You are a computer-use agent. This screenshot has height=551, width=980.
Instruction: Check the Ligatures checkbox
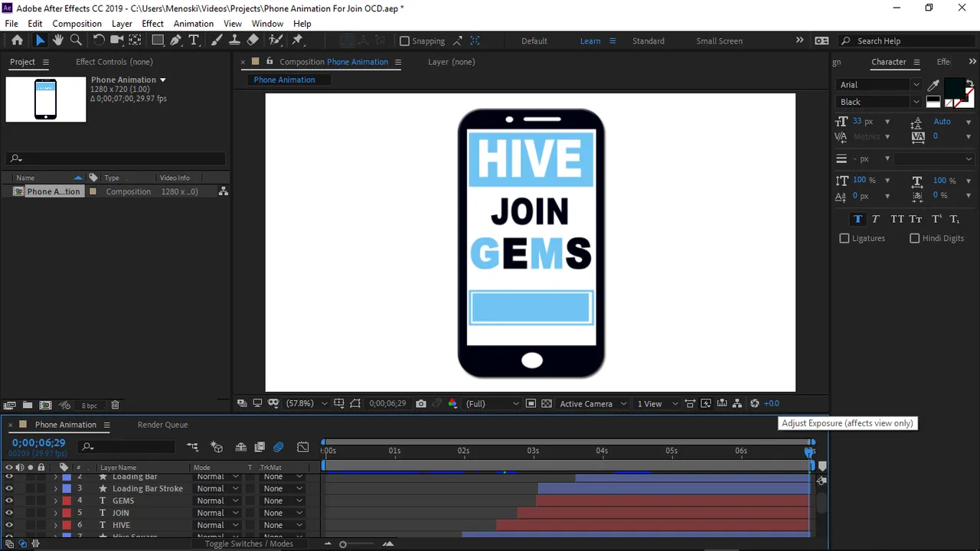pyautogui.click(x=844, y=239)
